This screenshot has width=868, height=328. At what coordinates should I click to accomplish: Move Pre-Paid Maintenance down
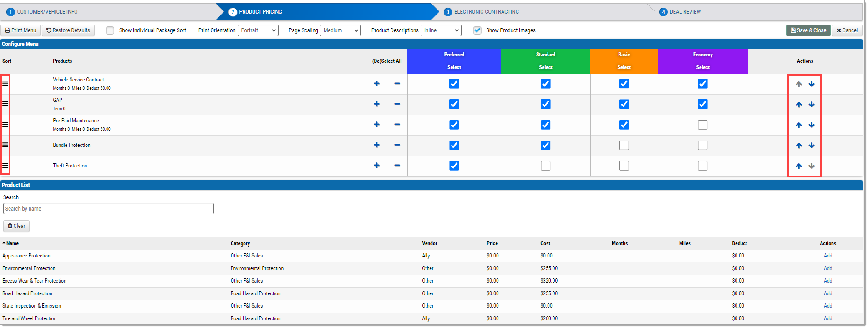(x=812, y=125)
